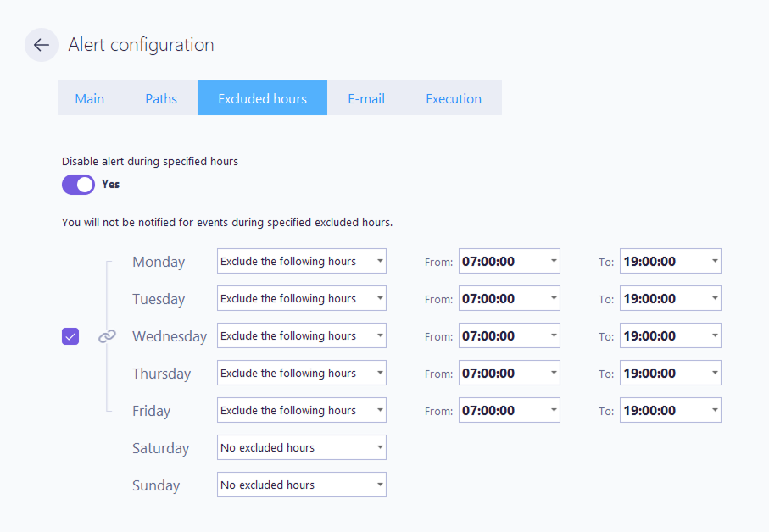Click the Tuesday day label

[159, 299]
